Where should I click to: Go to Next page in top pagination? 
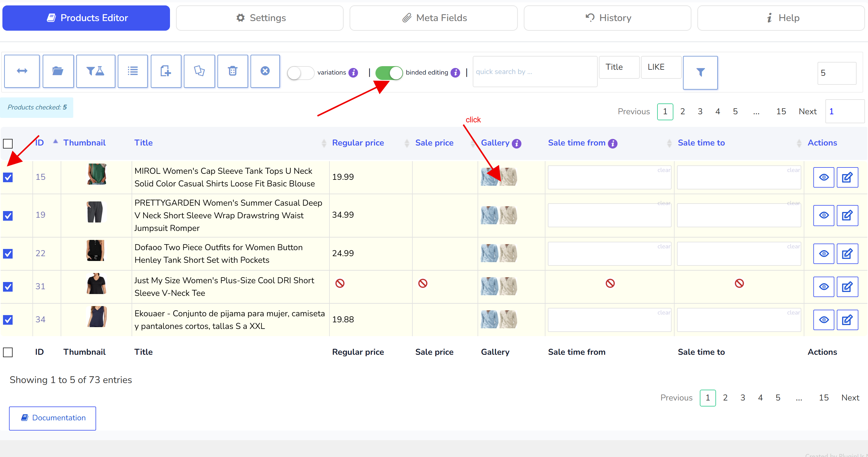click(x=807, y=111)
